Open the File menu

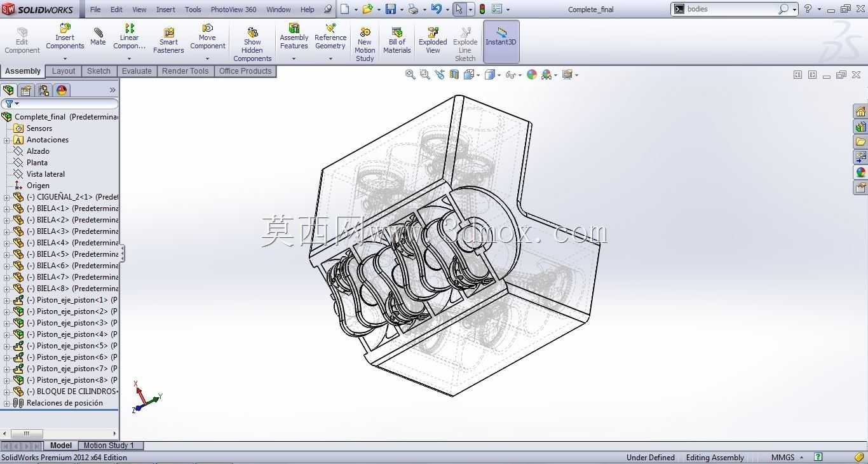click(x=95, y=10)
